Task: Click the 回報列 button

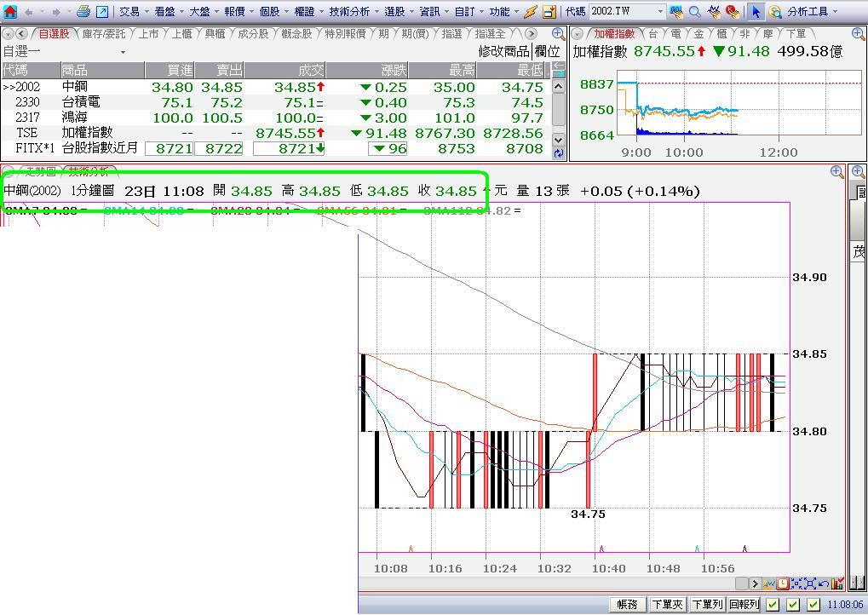Action: click(744, 605)
